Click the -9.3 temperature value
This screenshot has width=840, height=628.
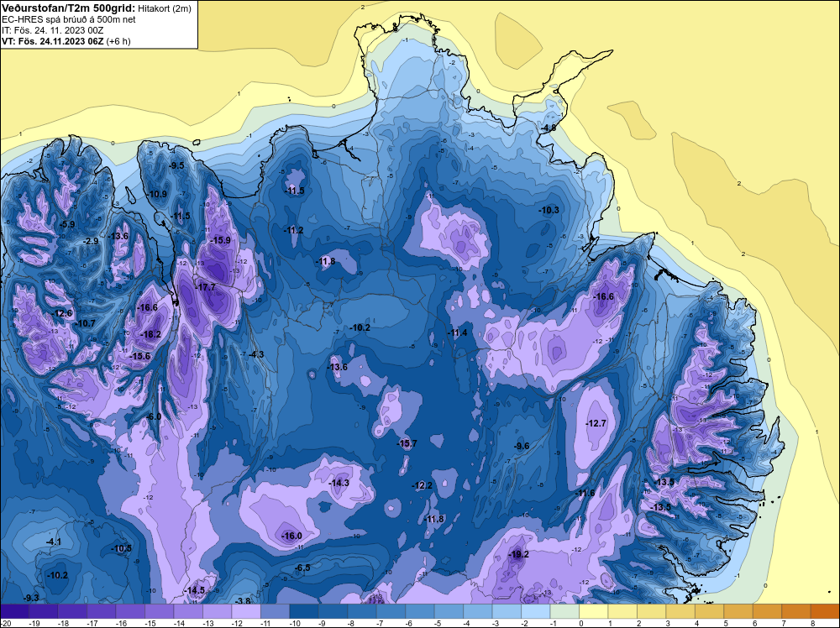click(x=31, y=598)
